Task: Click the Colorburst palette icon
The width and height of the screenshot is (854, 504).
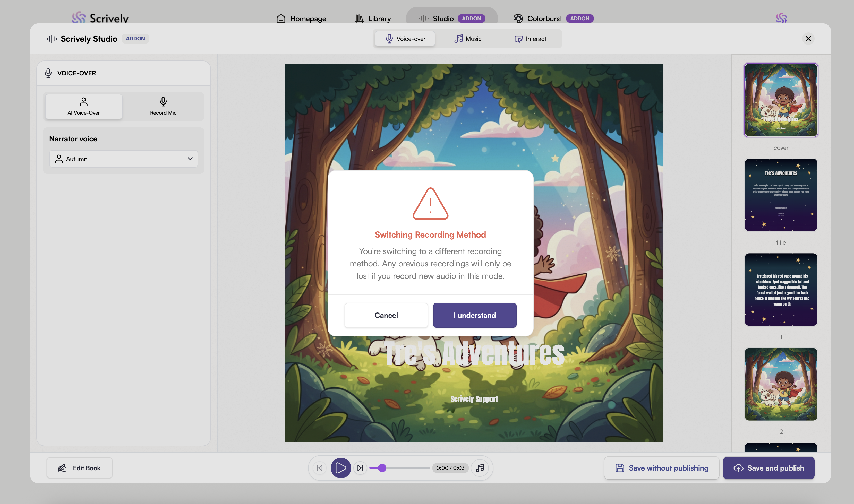Action: pyautogui.click(x=518, y=18)
